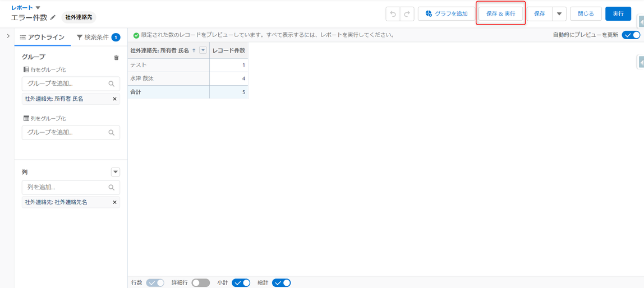Image resolution: width=644 pixels, height=288 pixels.
Task: Toggle 自動的にプレビューを更新 switch
Action: pos(631,35)
